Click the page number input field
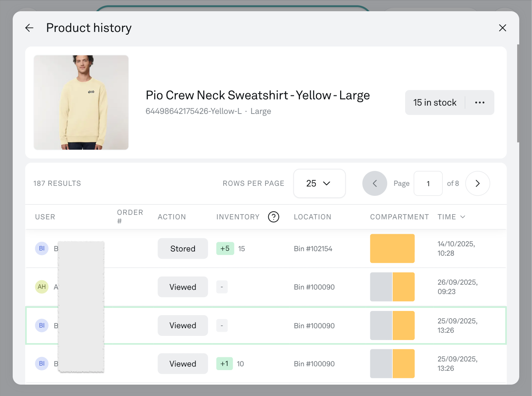Screen dimensions: 532x396 pyautogui.click(x=428, y=183)
